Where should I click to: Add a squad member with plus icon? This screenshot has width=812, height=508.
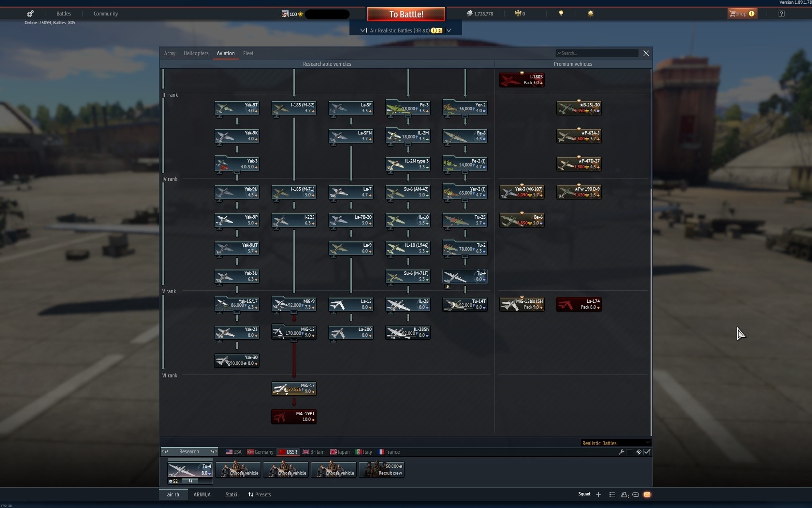pos(598,494)
